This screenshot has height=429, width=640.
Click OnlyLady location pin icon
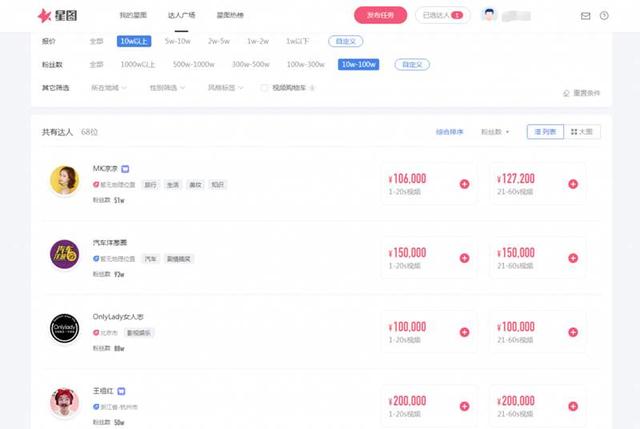pos(96,333)
